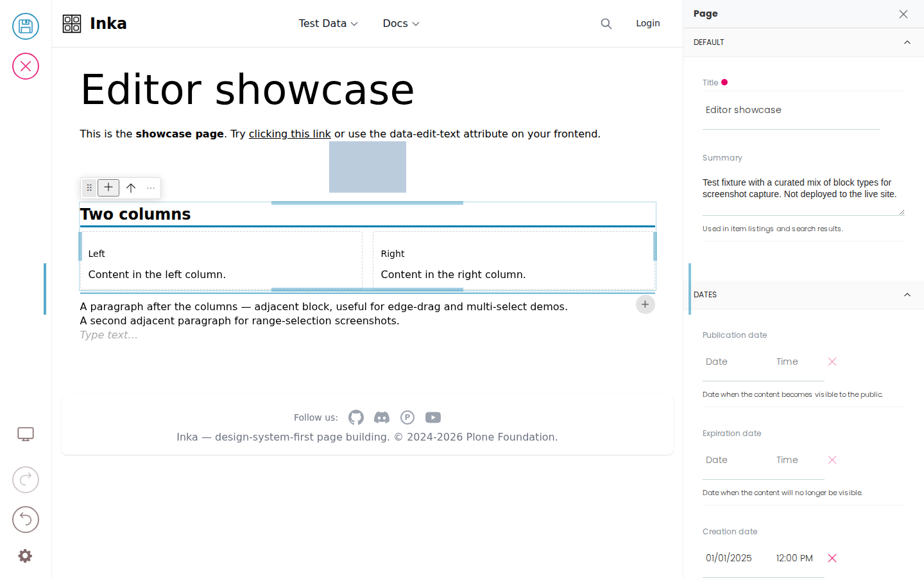Open the YouTube footer icon
The width and height of the screenshot is (924, 578).
pyautogui.click(x=433, y=417)
